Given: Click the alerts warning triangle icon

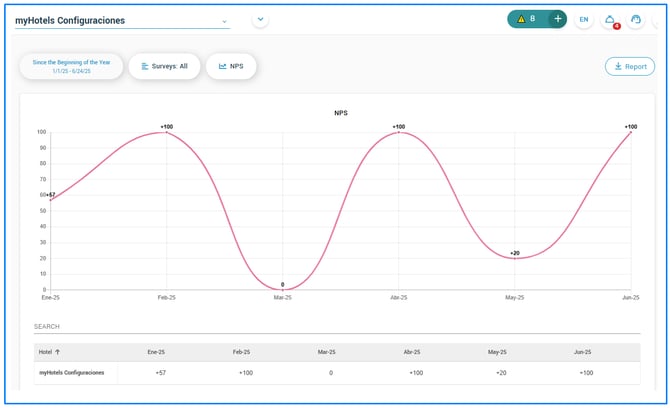Looking at the screenshot, I should tap(521, 19).
